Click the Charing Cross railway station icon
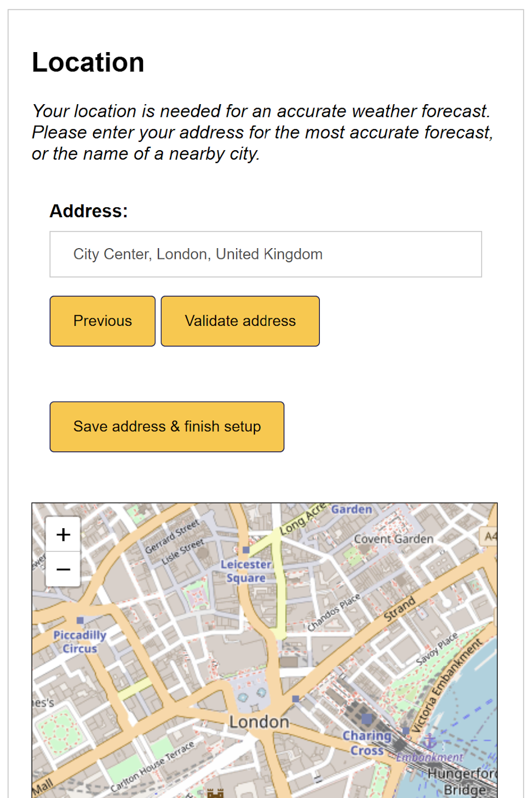 [367, 719]
